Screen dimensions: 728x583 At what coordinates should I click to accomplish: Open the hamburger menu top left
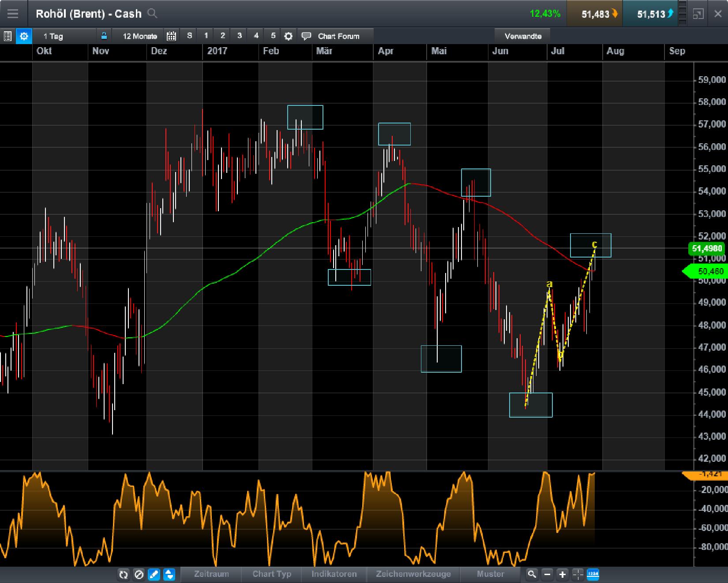point(13,14)
